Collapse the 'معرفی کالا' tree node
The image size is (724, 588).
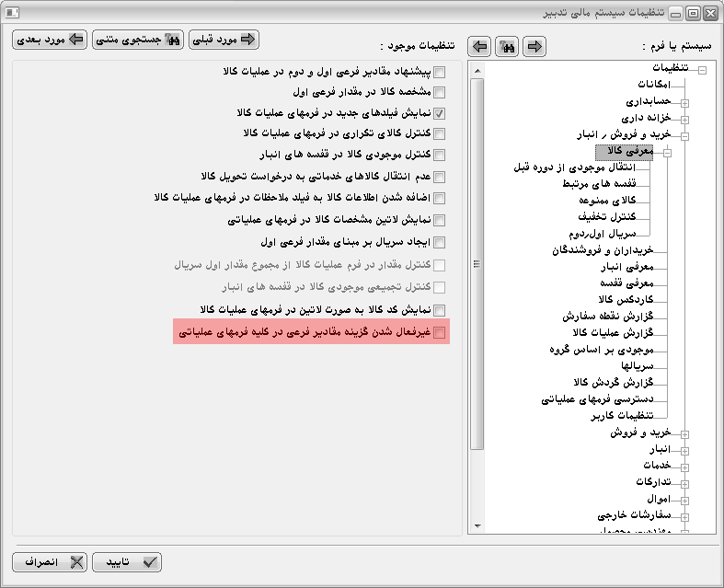(668, 152)
